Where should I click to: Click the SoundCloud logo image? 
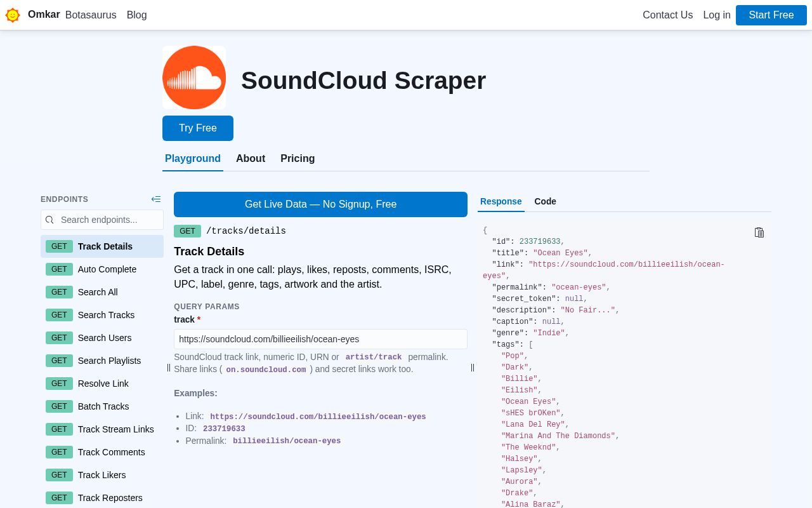point(194,77)
